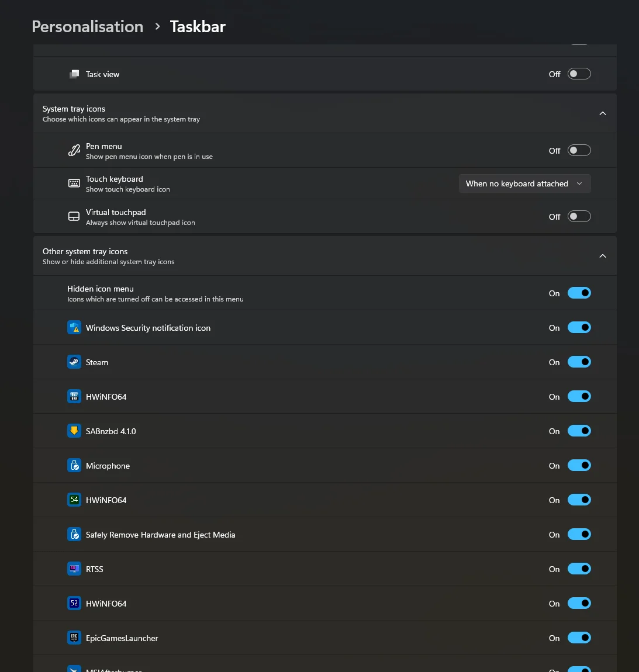Click the Pen menu icon
This screenshot has height=672, width=639.
(74, 150)
